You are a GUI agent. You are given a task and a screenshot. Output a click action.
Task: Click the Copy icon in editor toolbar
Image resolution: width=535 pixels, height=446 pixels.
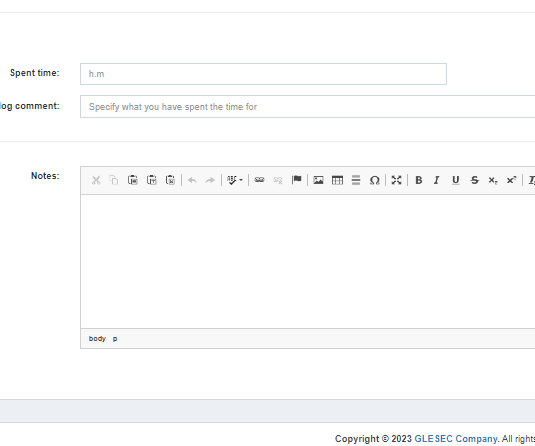(114, 180)
